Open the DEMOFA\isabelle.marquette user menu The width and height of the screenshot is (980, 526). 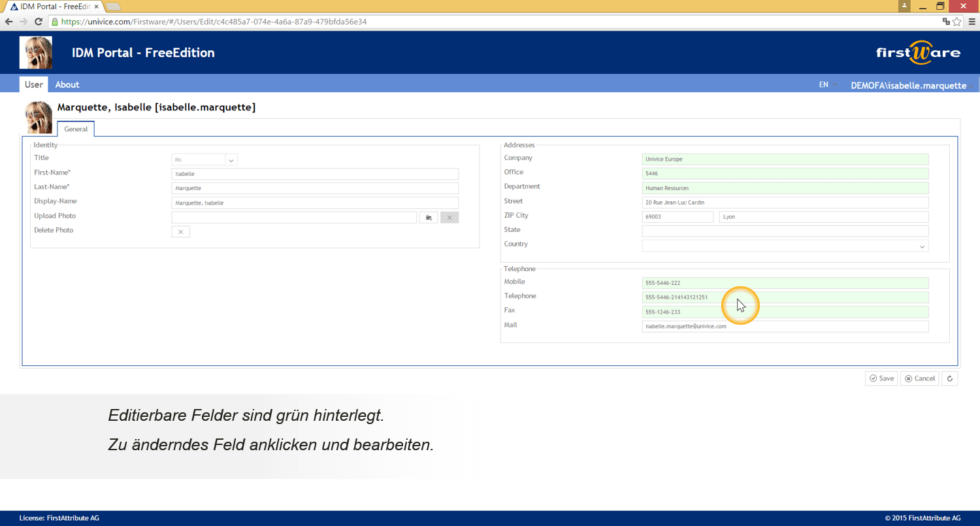pyautogui.click(x=911, y=85)
